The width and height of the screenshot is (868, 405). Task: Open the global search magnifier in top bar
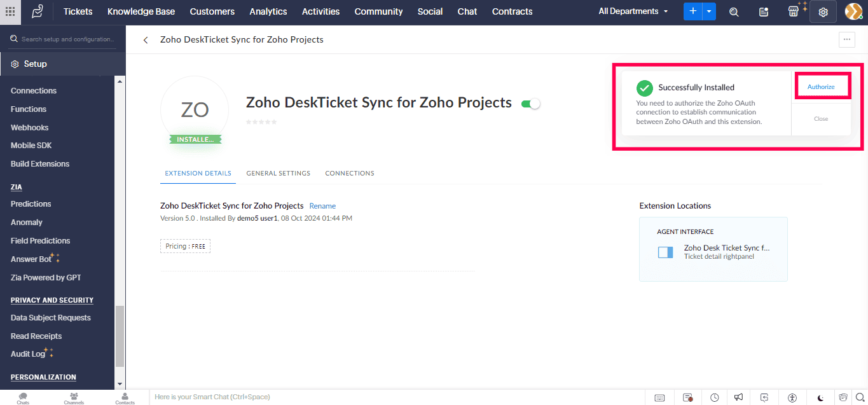[734, 11]
